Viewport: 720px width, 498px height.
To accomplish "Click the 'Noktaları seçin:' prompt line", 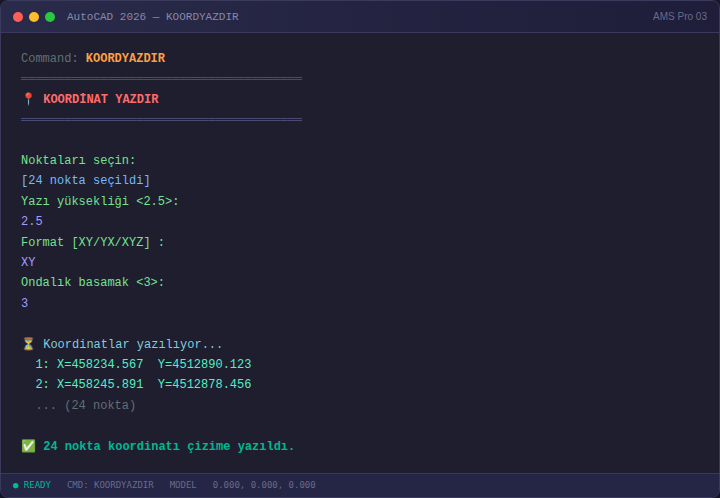I will [79, 160].
